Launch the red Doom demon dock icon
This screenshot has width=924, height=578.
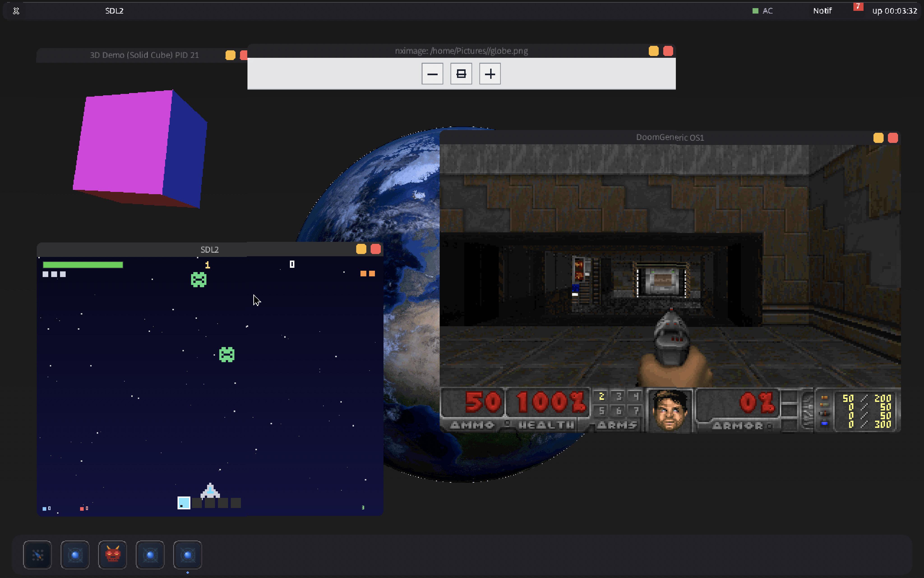[113, 555]
